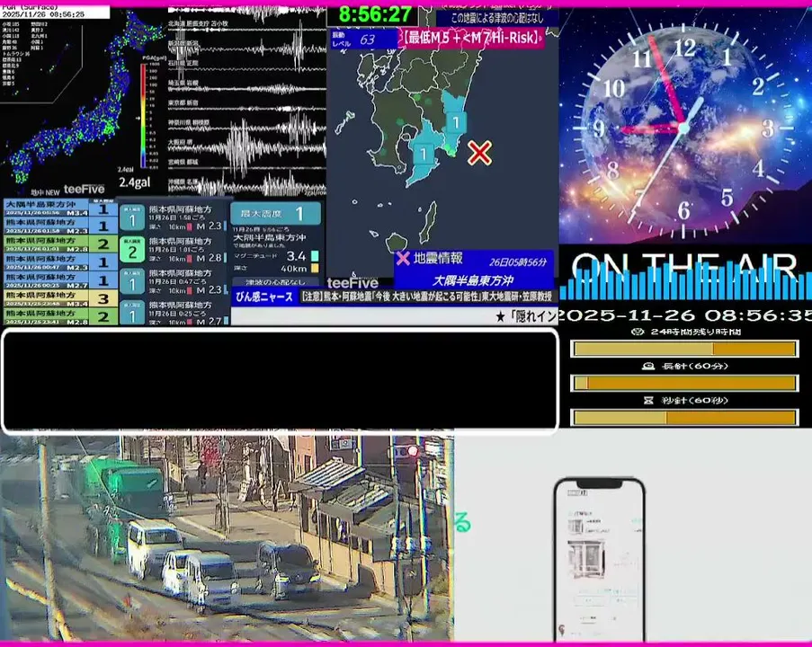Click numeral 12 on the analog clock
The height and width of the screenshot is (647, 812).
tap(684, 49)
